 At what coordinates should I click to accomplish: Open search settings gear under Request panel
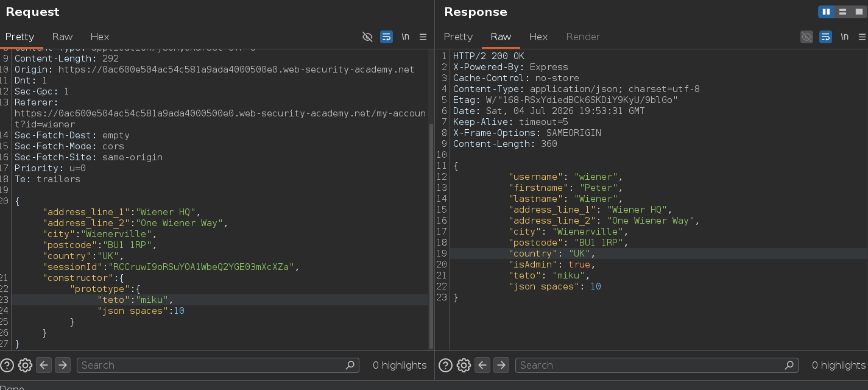[x=25, y=365]
